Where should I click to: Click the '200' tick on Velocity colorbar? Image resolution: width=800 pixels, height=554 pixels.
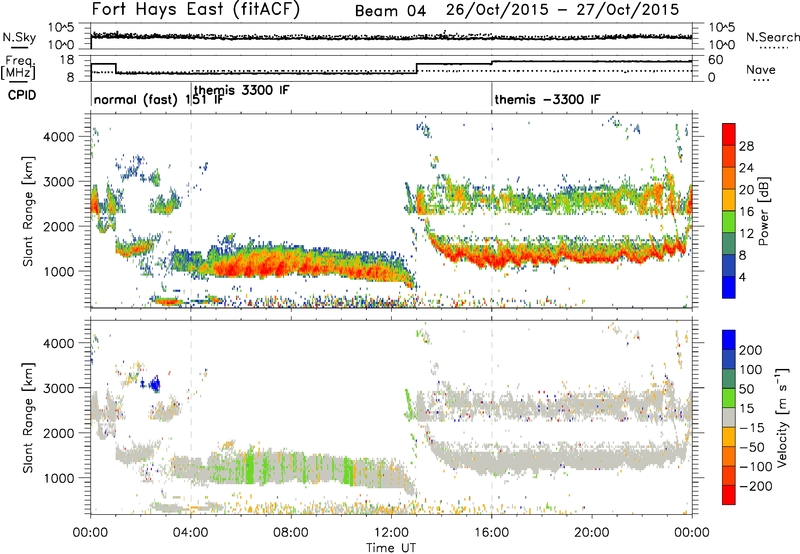751,350
